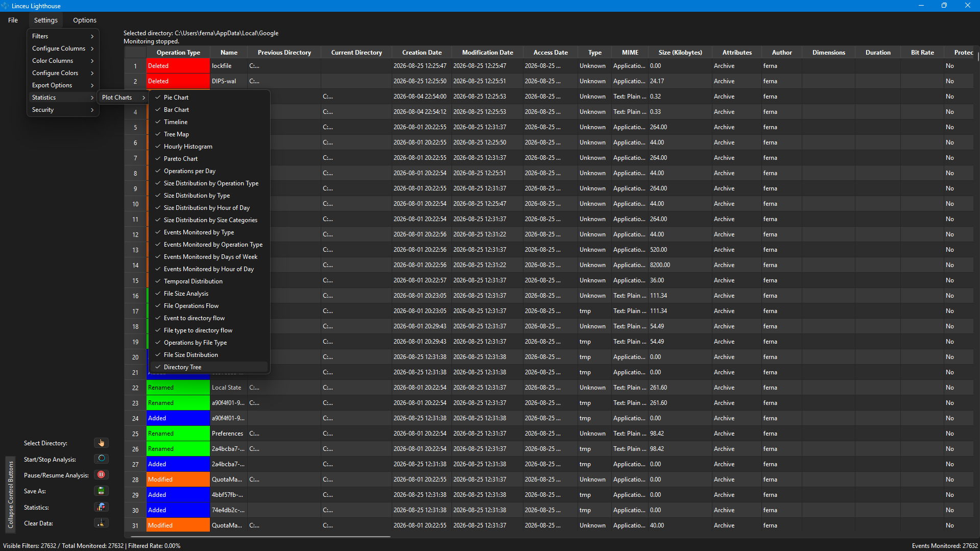This screenshot has height=551, width=980.
Task: Expand the Filters submenu
Action: (63, 36)
